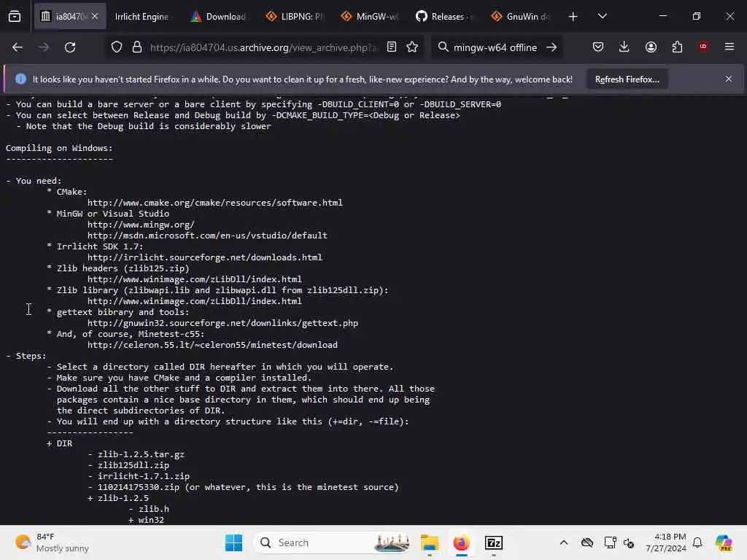The width and height of the screenshot is (747, 560).
Task: Switch to the MinGW-w64 tab
Action: pos(370,17)
